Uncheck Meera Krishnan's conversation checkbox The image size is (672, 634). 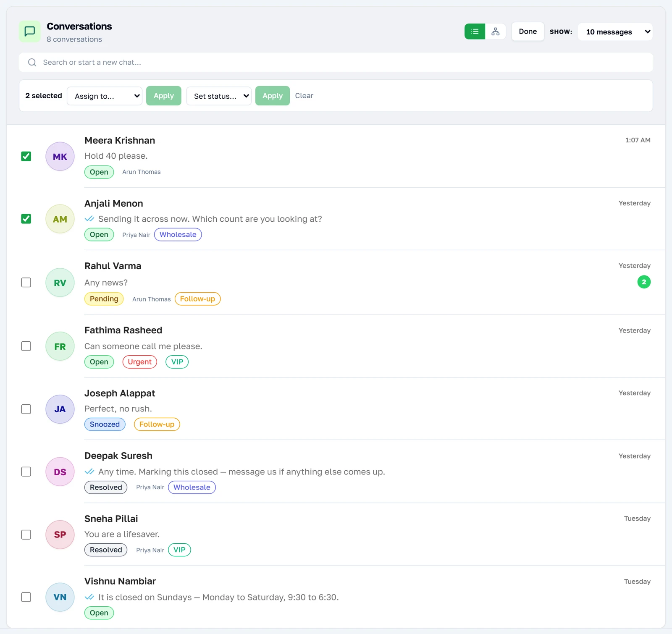(26, 156)
